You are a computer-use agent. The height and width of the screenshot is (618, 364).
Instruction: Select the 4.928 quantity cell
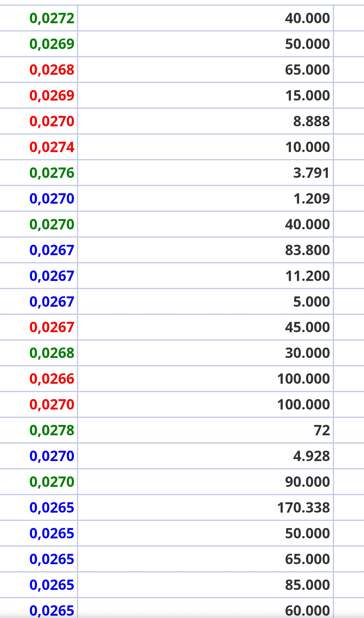tap(311, 456)
